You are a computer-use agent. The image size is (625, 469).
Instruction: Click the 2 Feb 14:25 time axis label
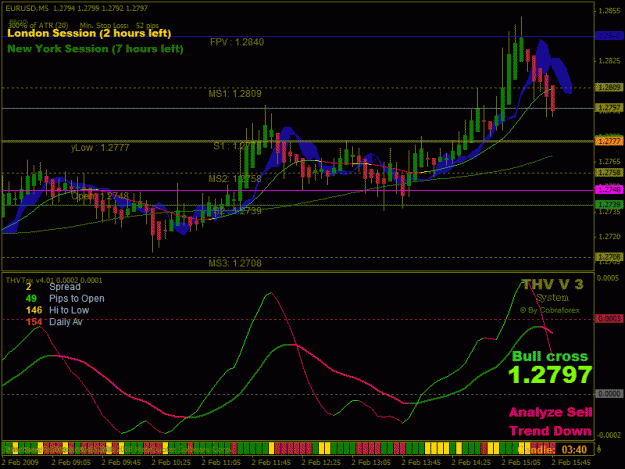pos(471,462)
